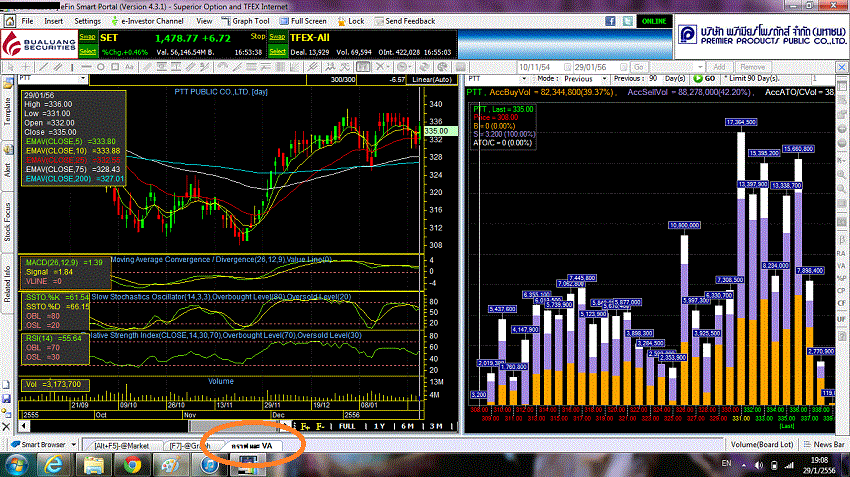The image size is (850, 477).
Task: Open iTunes from taskbar
Action: (x=209, y=465)
